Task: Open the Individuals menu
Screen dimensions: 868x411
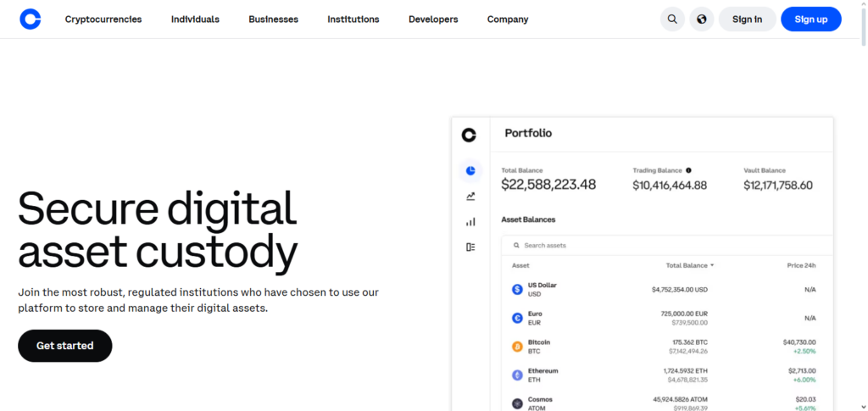Action: point(195,19)
